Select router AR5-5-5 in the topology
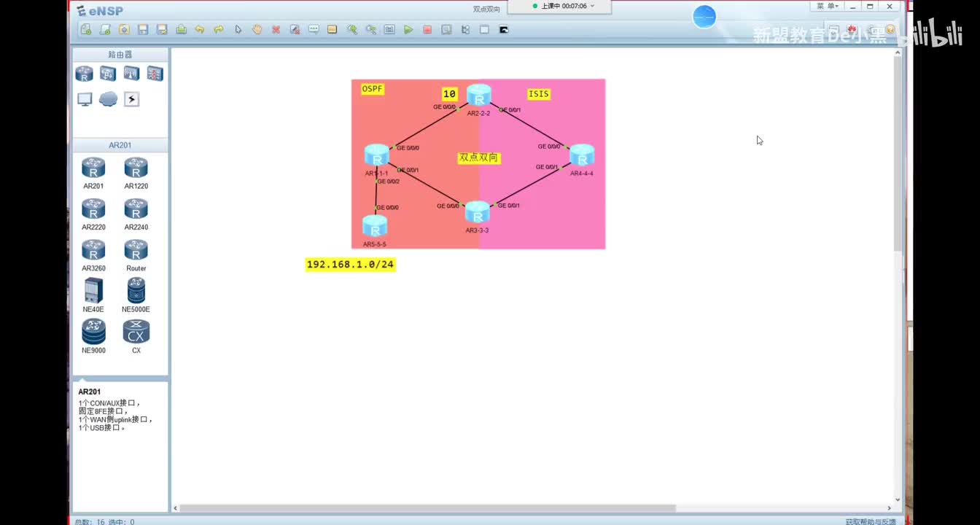This screenshot has height=525, width=980. 375,227
